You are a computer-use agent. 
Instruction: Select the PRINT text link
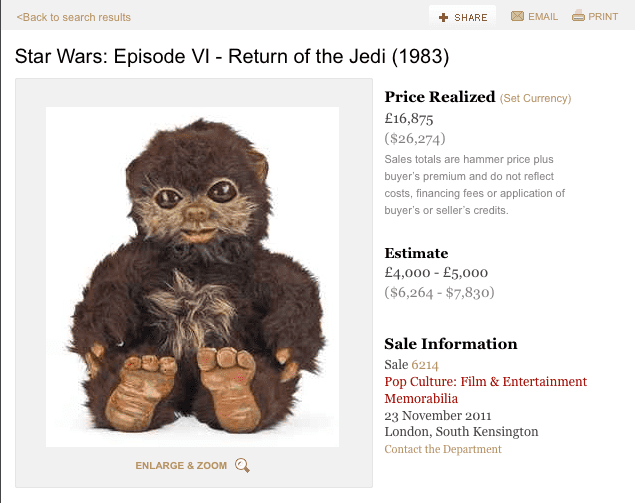(x=603, y=17)
